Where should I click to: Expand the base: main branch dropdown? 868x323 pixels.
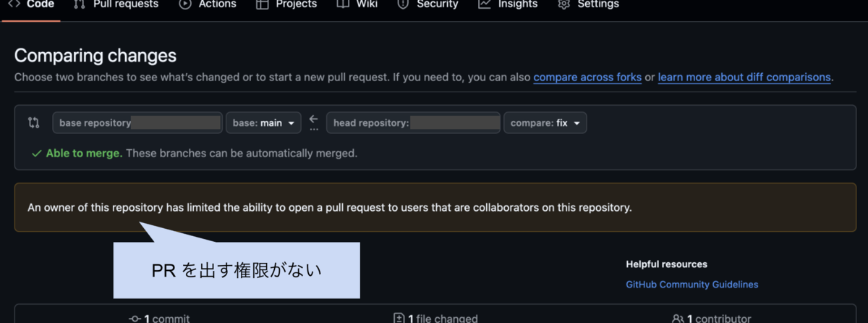(x=263, y=123)
